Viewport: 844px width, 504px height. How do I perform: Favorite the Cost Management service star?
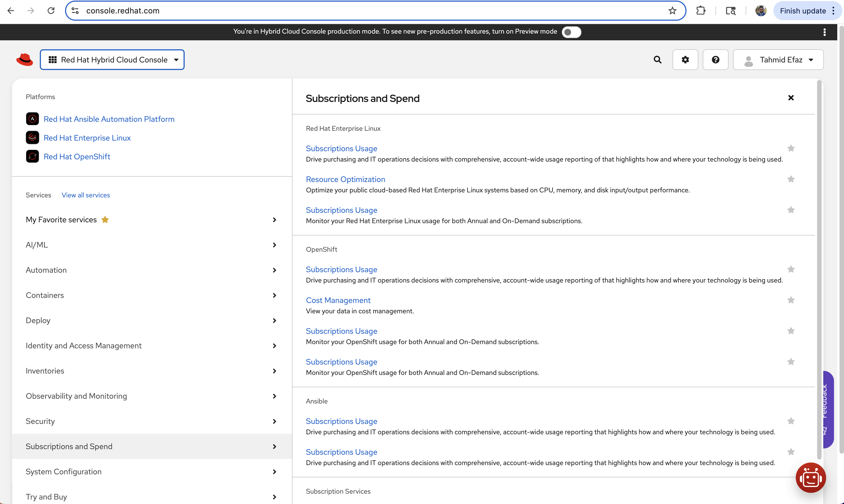click(x=791, y=300)
